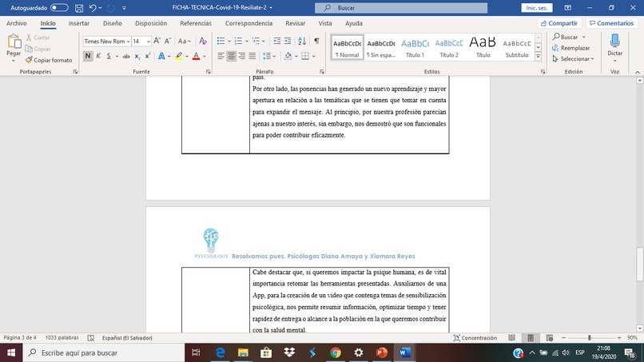Viewport: 644px width, 362px height.
Task: Apply the yellow highlight color
Action: click(x=179, y=56)
